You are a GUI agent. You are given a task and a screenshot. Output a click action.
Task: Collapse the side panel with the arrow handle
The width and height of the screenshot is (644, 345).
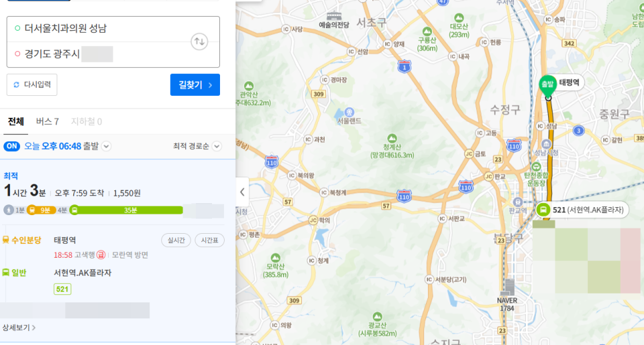[x=242, y=192]
